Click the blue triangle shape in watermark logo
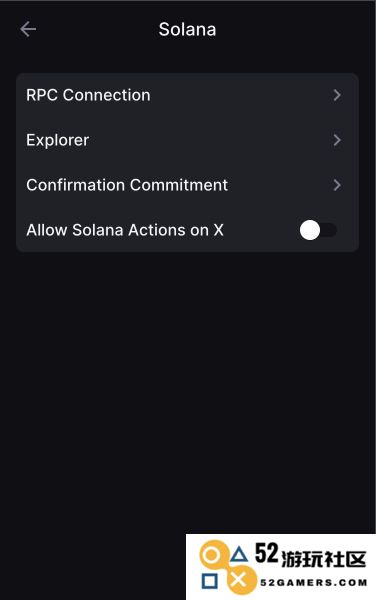Image resolution: width=376 pixels, height=600 pixels. (x=239, y=554)
